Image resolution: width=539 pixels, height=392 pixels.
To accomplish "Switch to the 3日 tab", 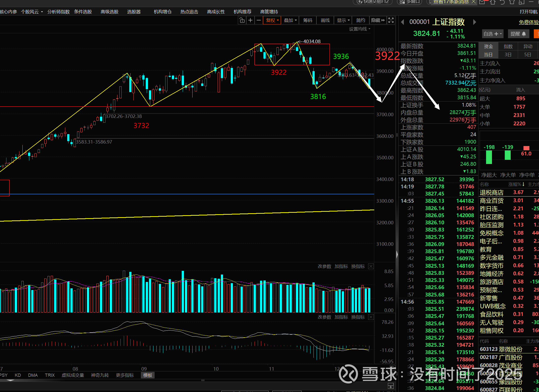I will click(x=508, y=55).
